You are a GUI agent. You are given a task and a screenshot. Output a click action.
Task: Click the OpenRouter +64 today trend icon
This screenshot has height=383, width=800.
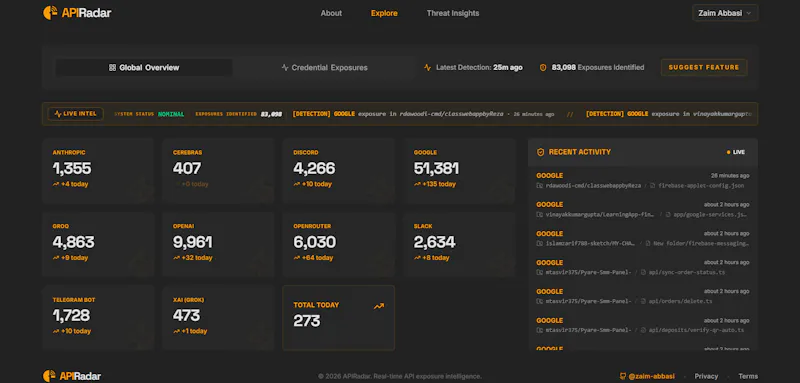click(x=296, y=258)
